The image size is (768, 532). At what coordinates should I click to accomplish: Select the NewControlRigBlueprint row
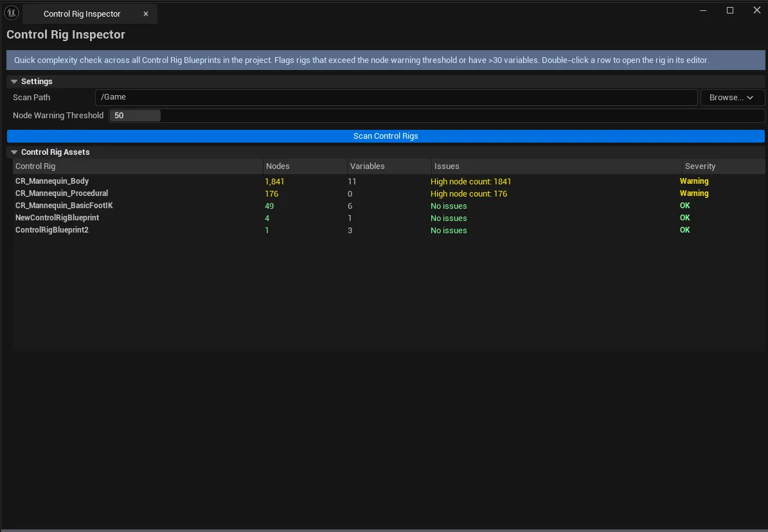coord(388,218)
